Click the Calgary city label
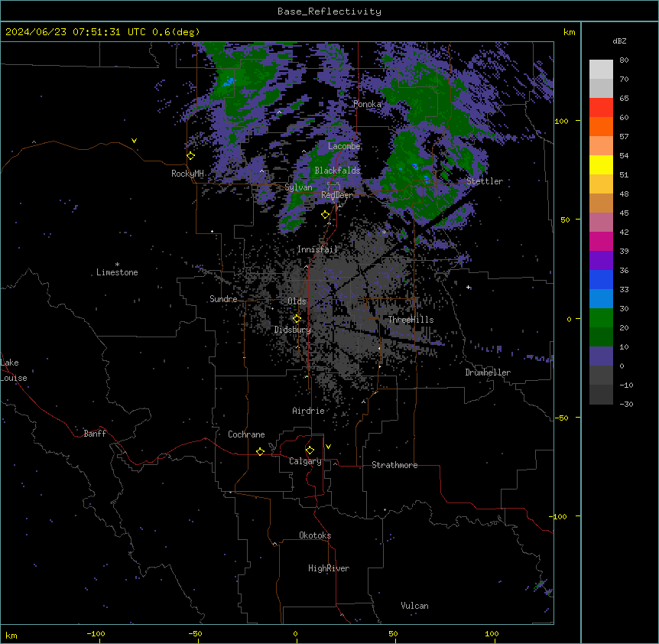 [x=306, y=461]
